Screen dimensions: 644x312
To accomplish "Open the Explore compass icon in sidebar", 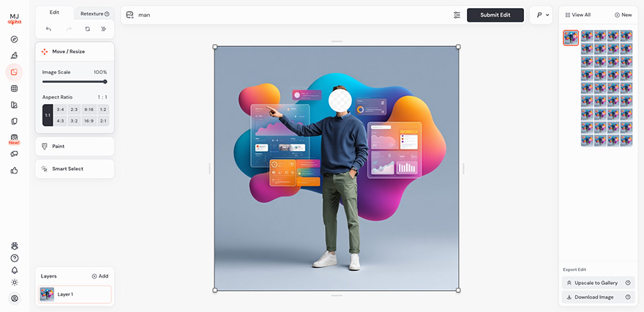I will pos(14,40).
